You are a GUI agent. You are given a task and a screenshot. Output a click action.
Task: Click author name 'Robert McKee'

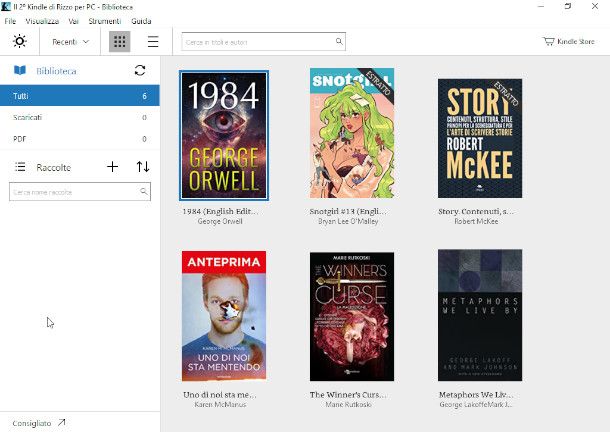(476, 221)
